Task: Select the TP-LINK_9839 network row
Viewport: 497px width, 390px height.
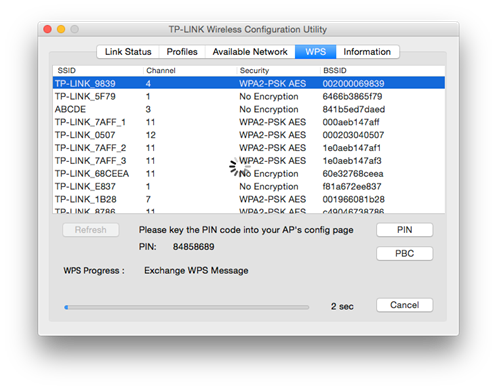Action: coord(249,83)
